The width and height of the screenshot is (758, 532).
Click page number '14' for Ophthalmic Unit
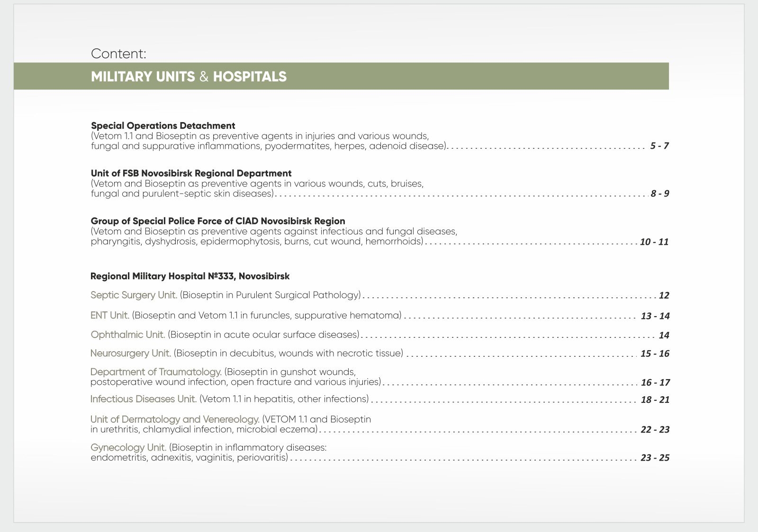664,335
